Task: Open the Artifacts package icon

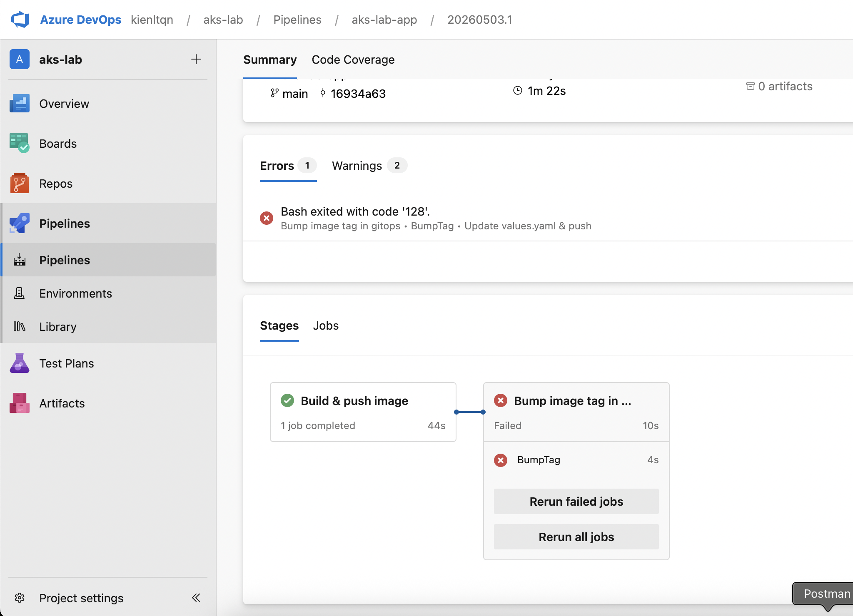Action: point(20,403)
